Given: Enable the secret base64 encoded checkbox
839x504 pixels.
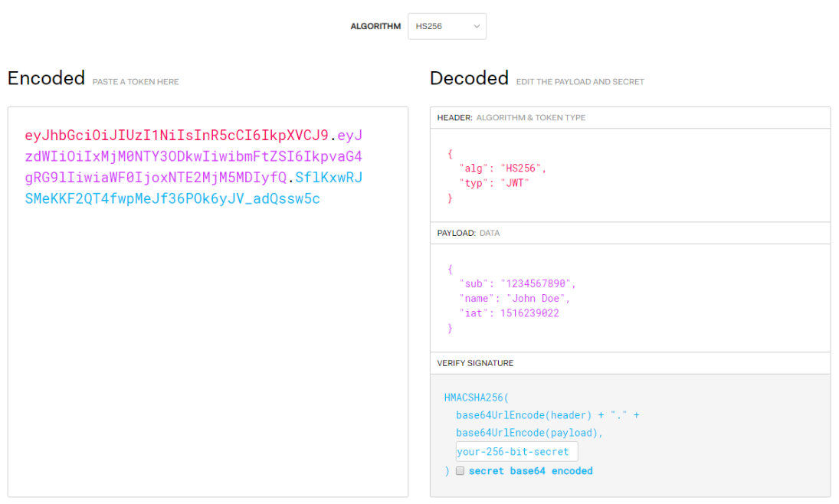Looking at the screenshot, I should (460, 470).
